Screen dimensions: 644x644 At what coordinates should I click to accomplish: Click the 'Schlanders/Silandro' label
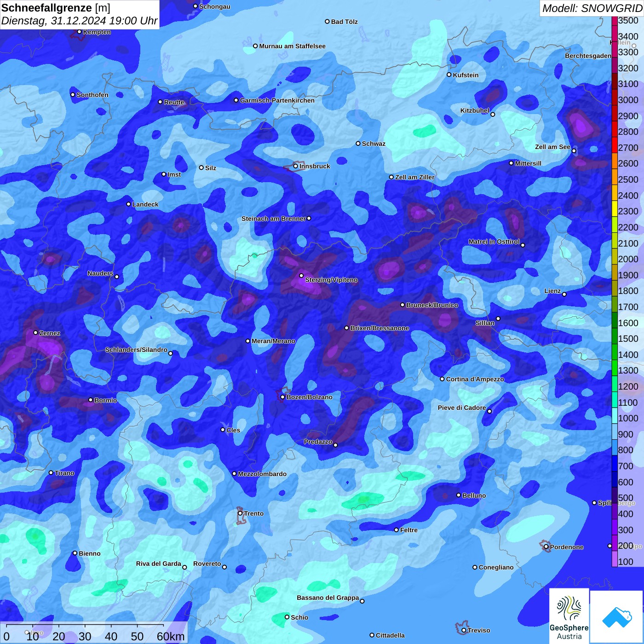tap(136, 350)
